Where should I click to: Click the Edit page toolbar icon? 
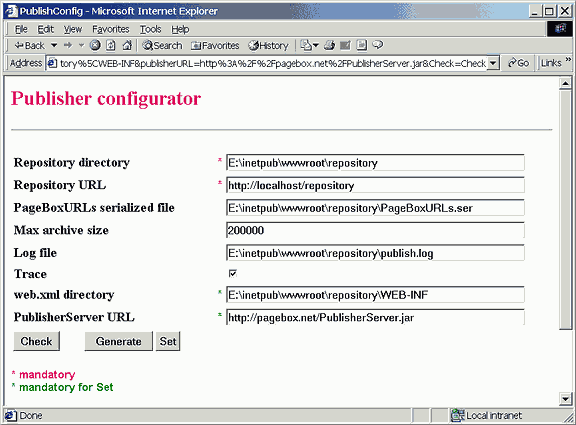345,45
